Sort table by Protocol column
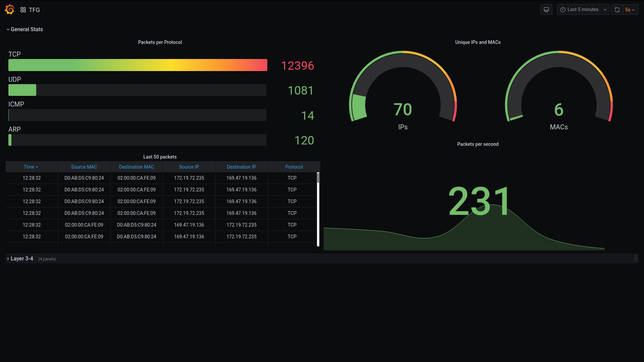 [294, 167]
